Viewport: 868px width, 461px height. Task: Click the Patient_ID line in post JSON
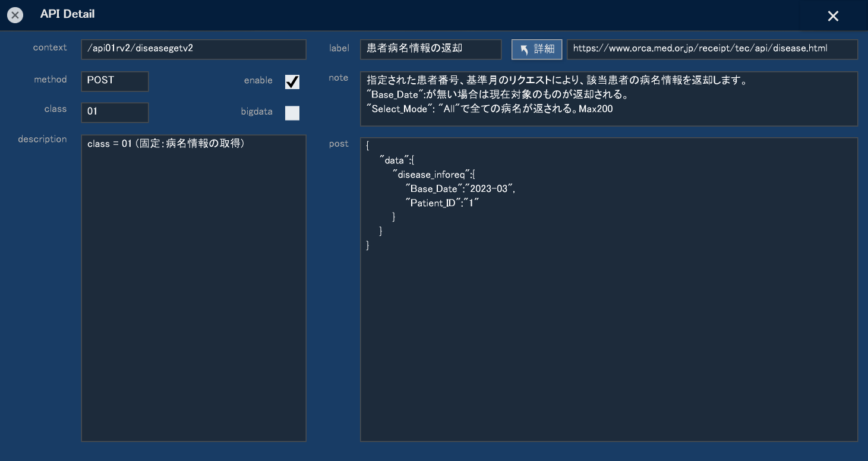click(441, 203)
